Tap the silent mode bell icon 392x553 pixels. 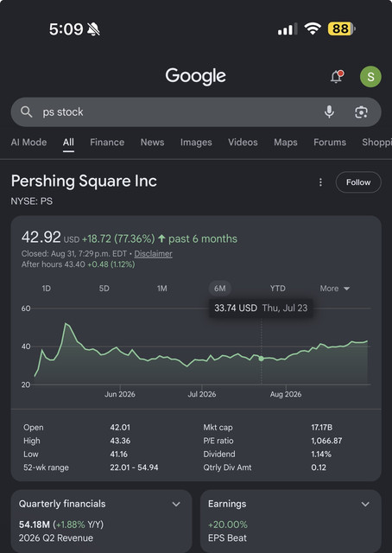tap(93, 29)
